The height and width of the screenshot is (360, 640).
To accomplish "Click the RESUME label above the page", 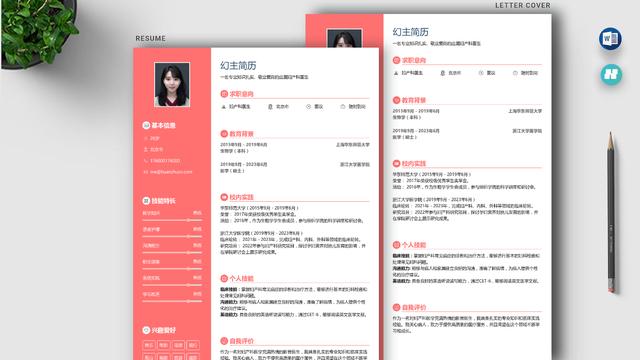I will [x=151, y=38].
